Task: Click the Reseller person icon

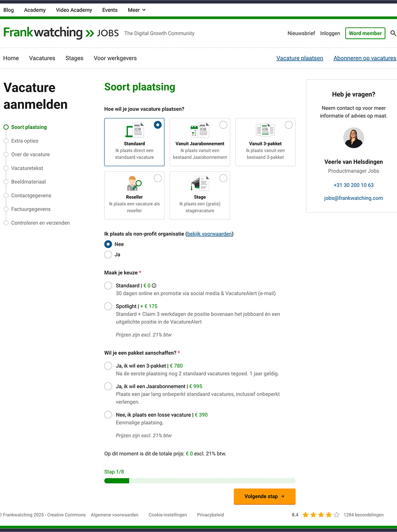Action: 134,184
